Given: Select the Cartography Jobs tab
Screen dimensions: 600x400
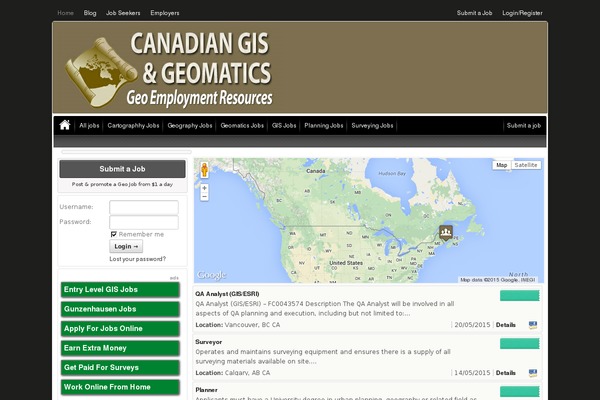Looking at the screenshot, I should click(x=133, y=126).
